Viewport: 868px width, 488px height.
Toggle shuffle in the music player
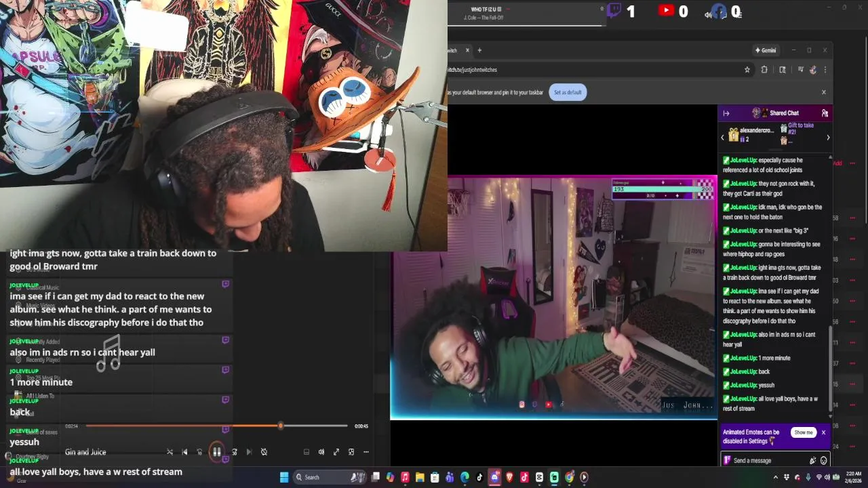tap(170, 452)
